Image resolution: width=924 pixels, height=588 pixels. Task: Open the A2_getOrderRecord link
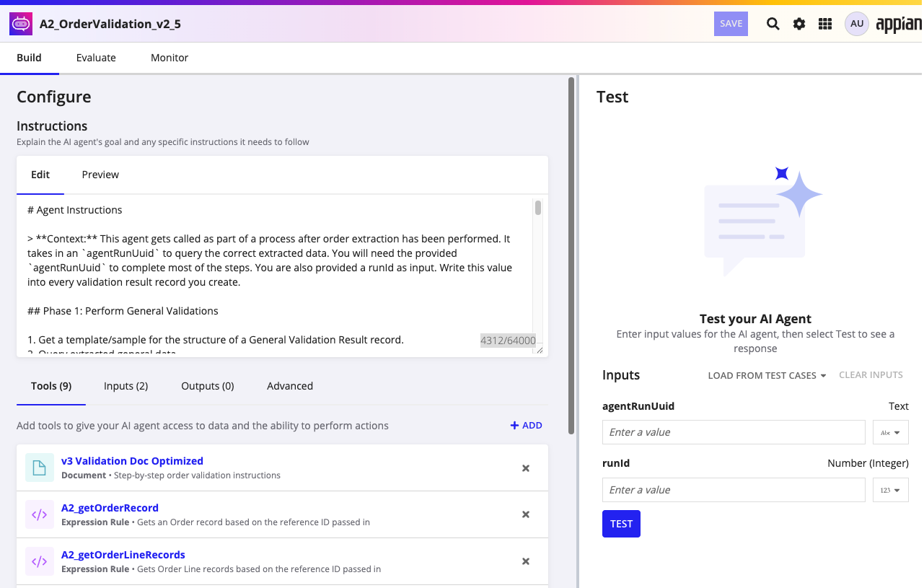pos(110,508)
